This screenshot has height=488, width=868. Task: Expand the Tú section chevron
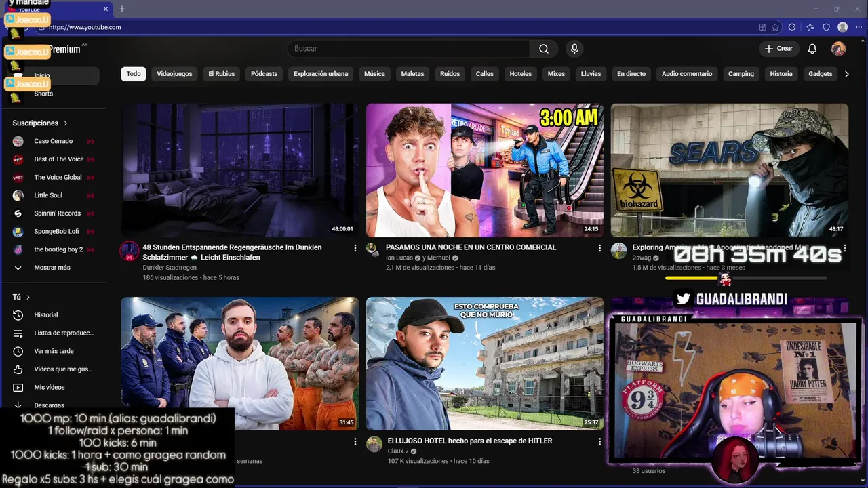point(28,298)
